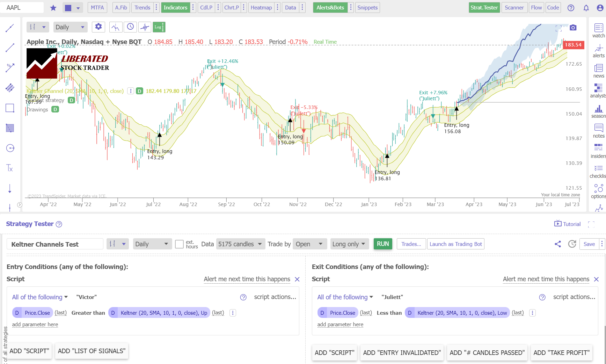Click the camera screenshot icon on the chart
This screenshot has width=606, height=364.
pos(573,27)
